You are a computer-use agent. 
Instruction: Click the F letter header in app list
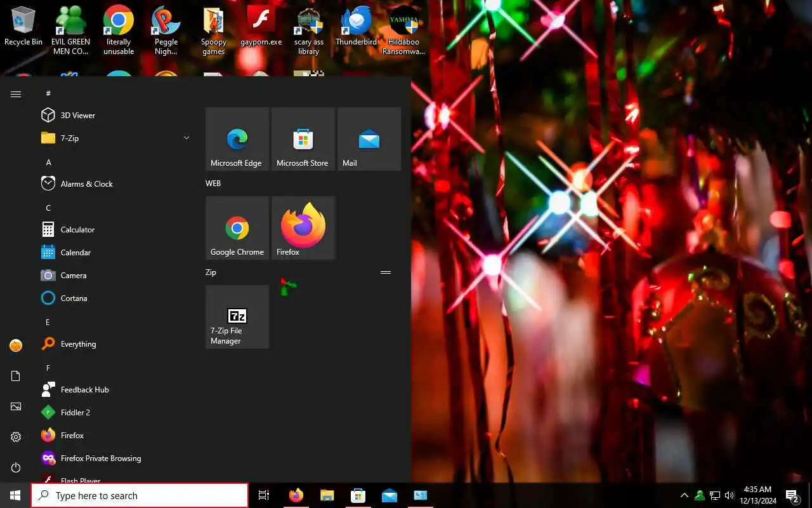coord(48,368)
